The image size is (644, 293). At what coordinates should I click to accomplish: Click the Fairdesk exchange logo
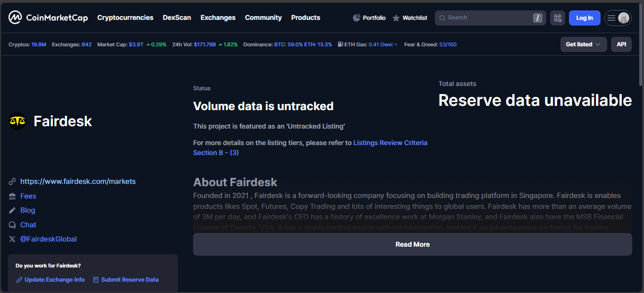click(x=18, y=121)
